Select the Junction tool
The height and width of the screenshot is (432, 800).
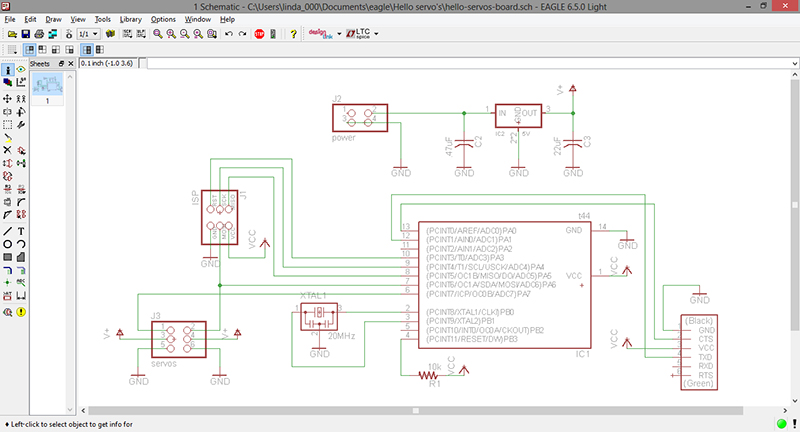click(8, 283)
